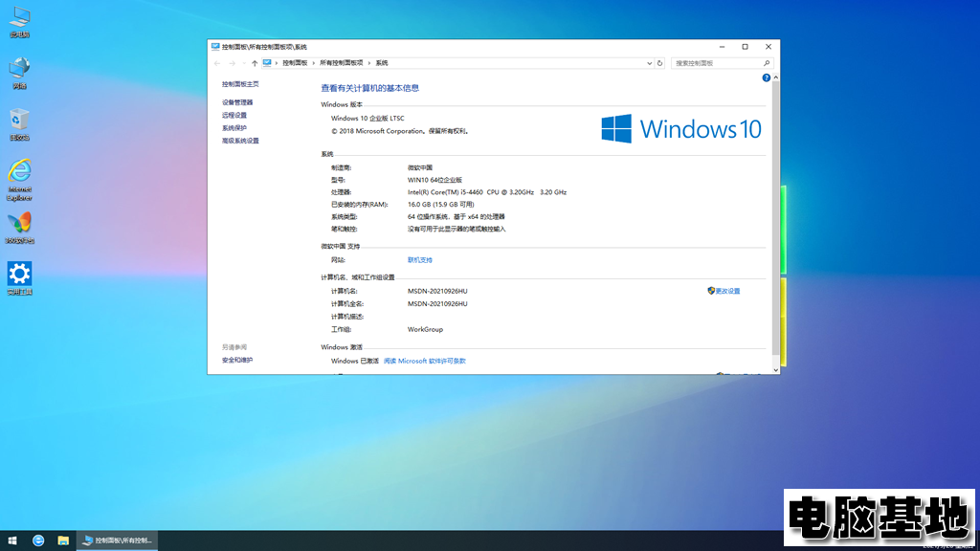980x551 pixels.
Task: Open help with the blue question icon
Action: pyautogui.click(x=766, y=77)
